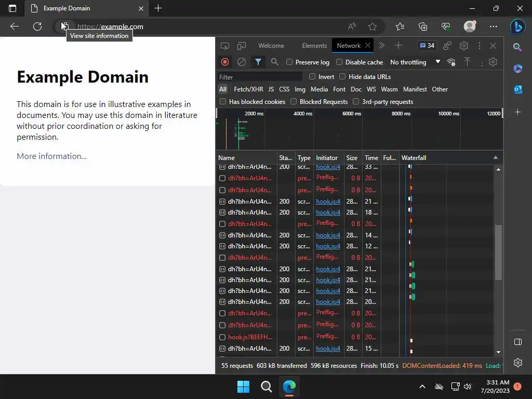Click the Name column header

coord(247,157)
